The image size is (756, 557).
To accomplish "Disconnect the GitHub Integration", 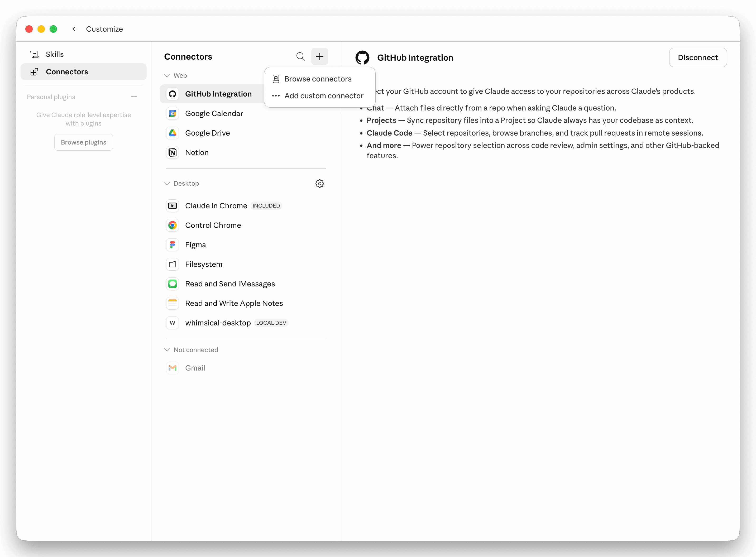I will [698, 58].
